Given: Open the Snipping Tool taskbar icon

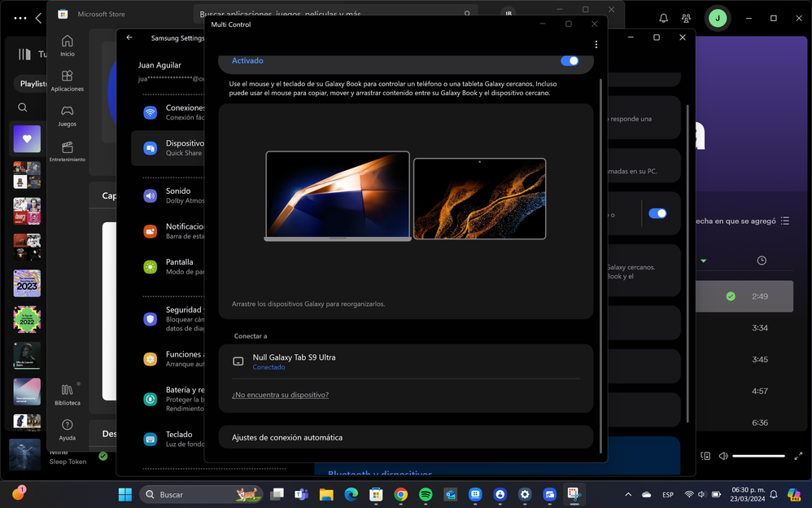Looking at the screenshot, I should click(x=574, y=494).
